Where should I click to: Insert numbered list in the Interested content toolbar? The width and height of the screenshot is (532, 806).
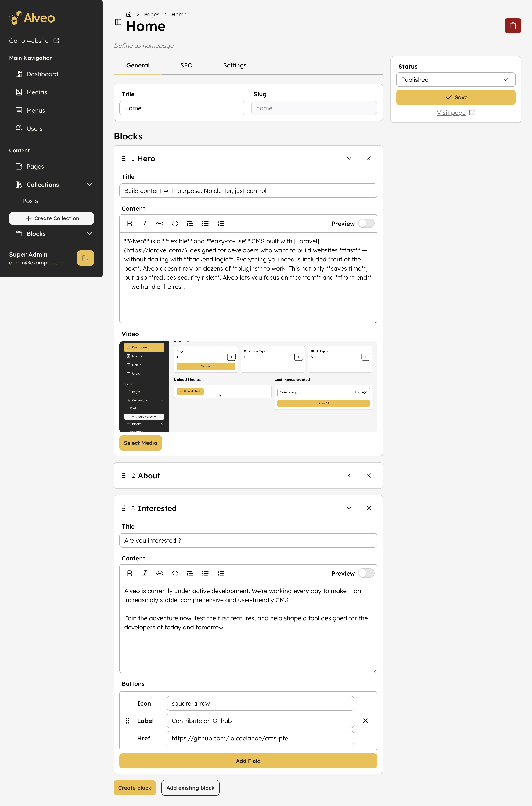[221, 573]
